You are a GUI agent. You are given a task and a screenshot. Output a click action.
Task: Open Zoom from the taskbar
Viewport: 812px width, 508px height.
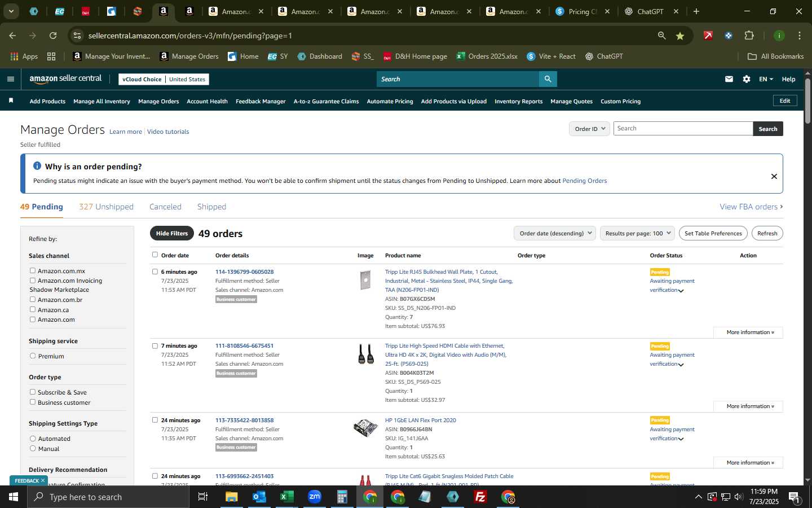click(x=314, y=497)
